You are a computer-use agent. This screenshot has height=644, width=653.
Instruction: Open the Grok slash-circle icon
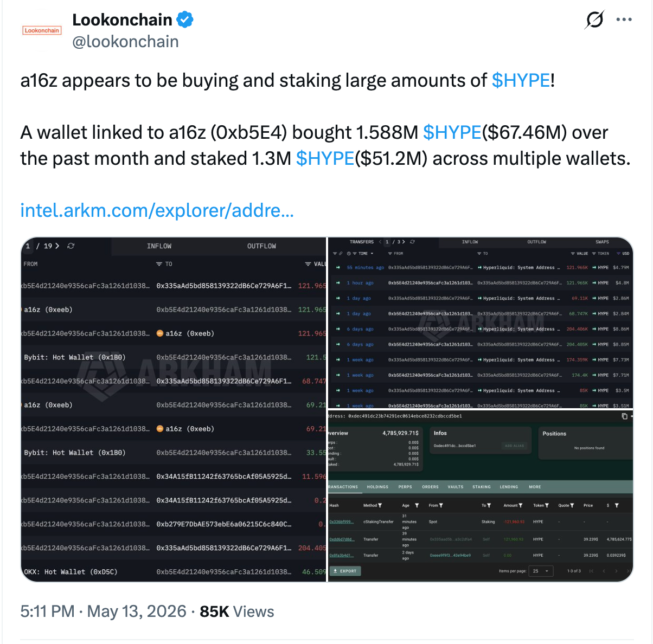tap(594, 20)
